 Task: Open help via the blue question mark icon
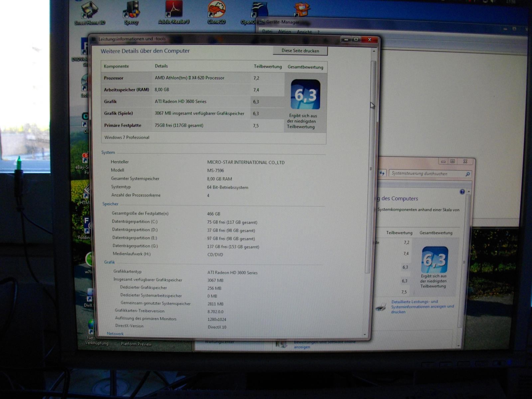point(462,192)
